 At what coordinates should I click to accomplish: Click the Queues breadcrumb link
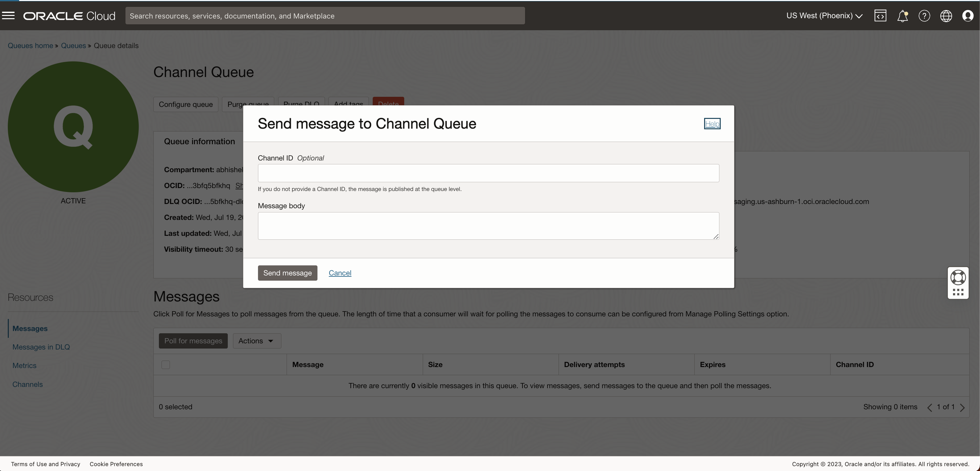click(x=73, y=45)
